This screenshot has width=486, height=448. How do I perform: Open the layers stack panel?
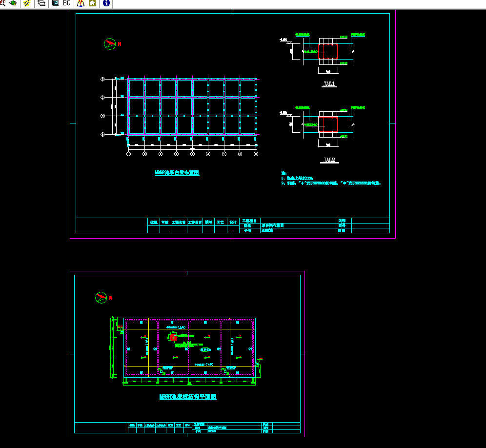(x=41, y=3)
